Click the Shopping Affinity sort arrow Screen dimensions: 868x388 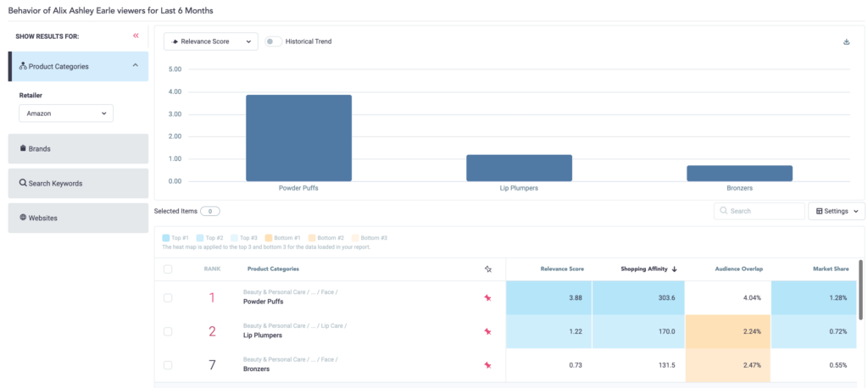tap(675, 269)
